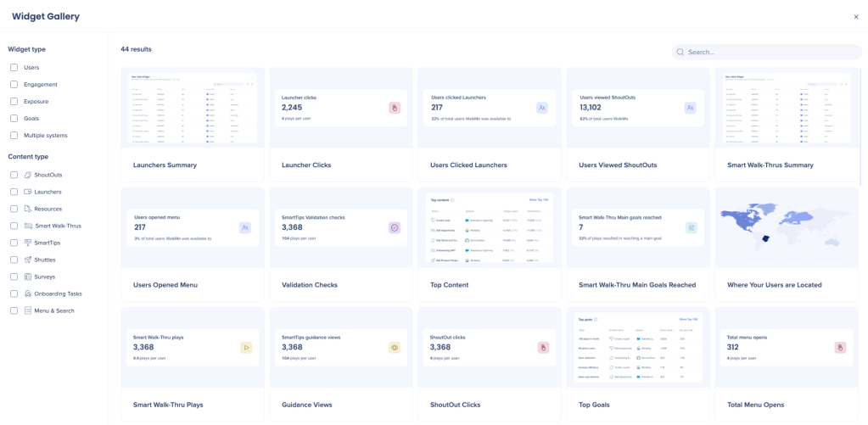The image size is (868, 425).
Task: Click the magnifier icon in search bar
Action: tap(680, 52)
